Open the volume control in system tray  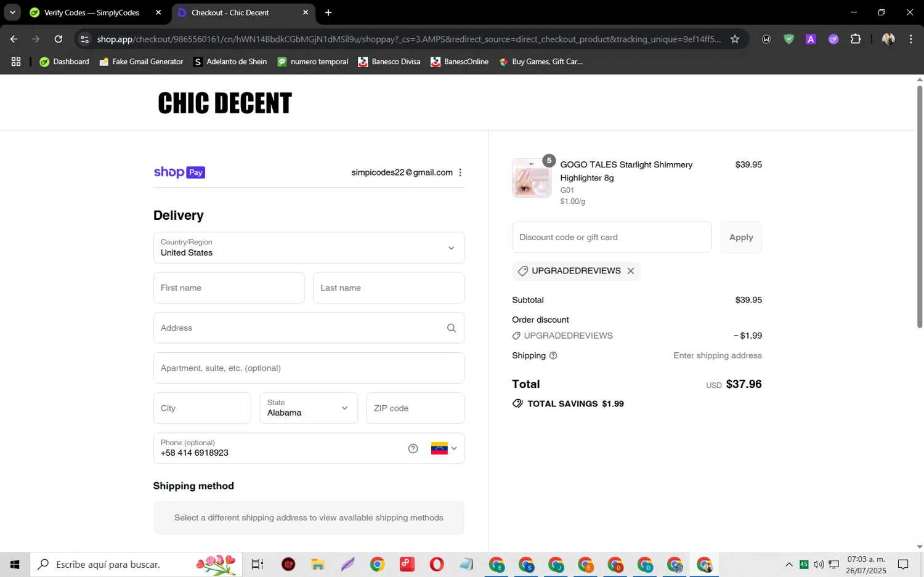(819, 564)
